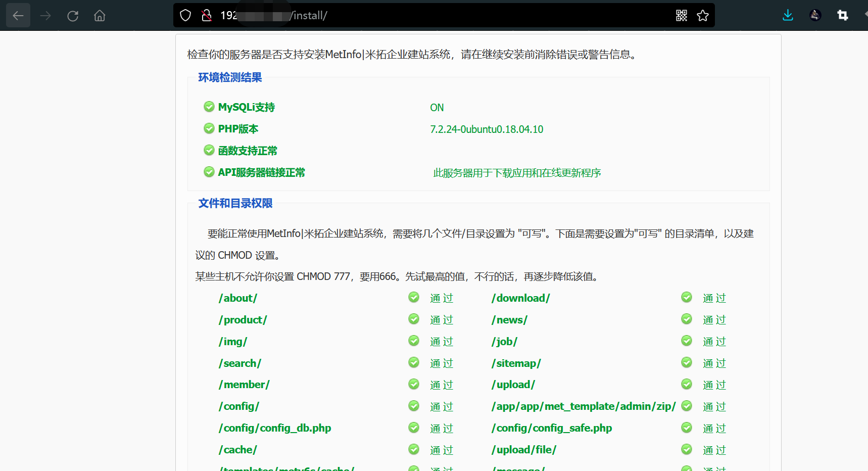Click the 通过 status beside /config/config_db.php

pyautogui.click(x=442, y=429)
